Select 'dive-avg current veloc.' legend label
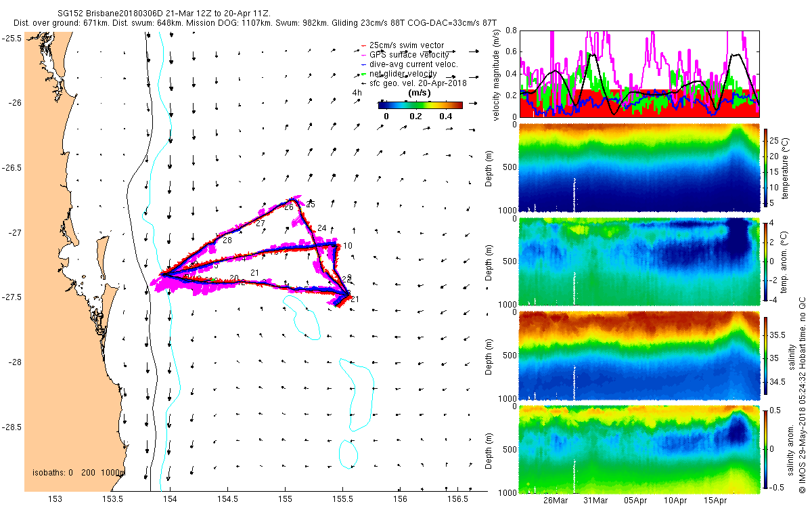Image resolution: width=812 pixels, height=508 pixels. coord(408,64)
